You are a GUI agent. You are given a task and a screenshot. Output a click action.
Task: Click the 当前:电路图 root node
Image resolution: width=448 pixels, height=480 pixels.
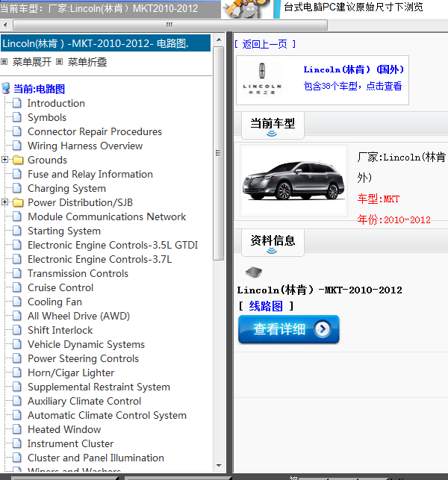click(x=39, y=89)
